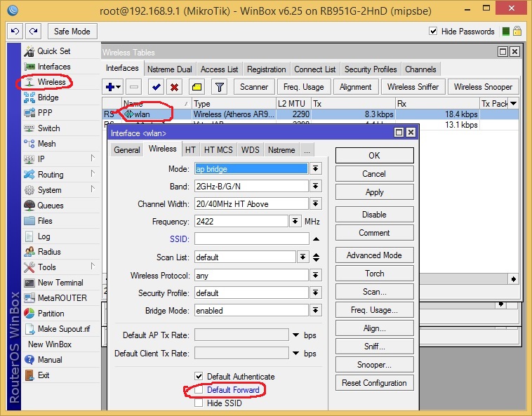Open the Frequency dropdown arrow
The width and height of the screenshot is (532, 416).
[x=295, y=222]
